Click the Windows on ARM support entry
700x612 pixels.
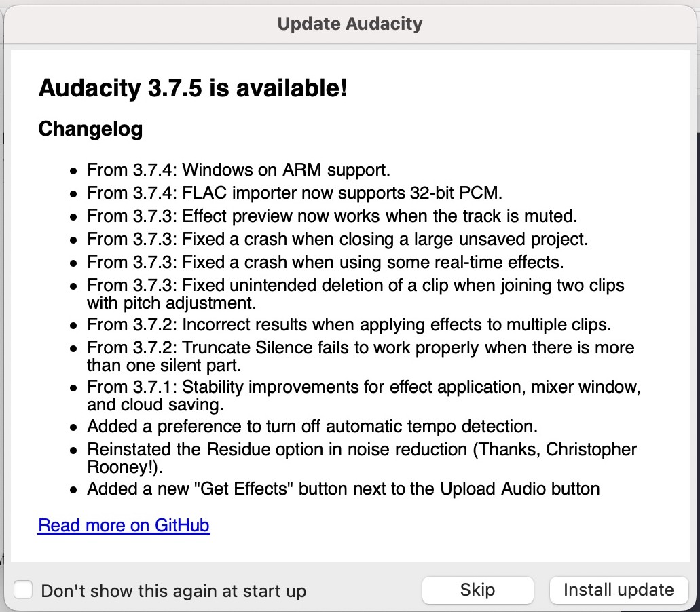click(238, 170)
